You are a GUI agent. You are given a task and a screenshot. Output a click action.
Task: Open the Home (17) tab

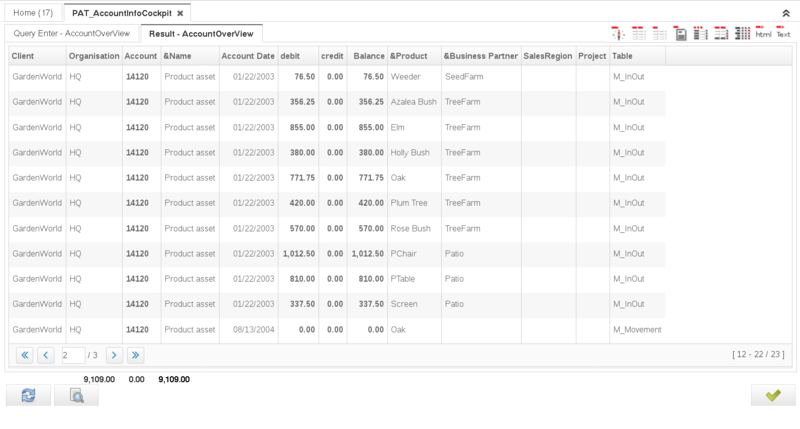pos(31,13)
